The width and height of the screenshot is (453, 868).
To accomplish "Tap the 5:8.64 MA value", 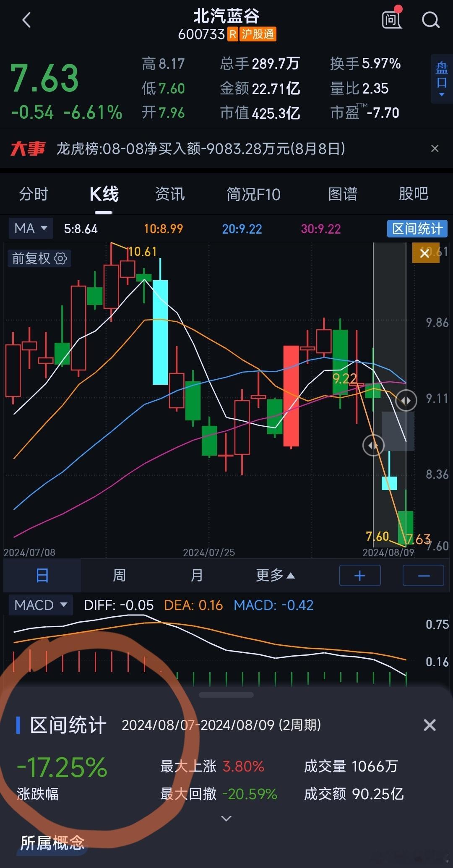I will 81,229.
